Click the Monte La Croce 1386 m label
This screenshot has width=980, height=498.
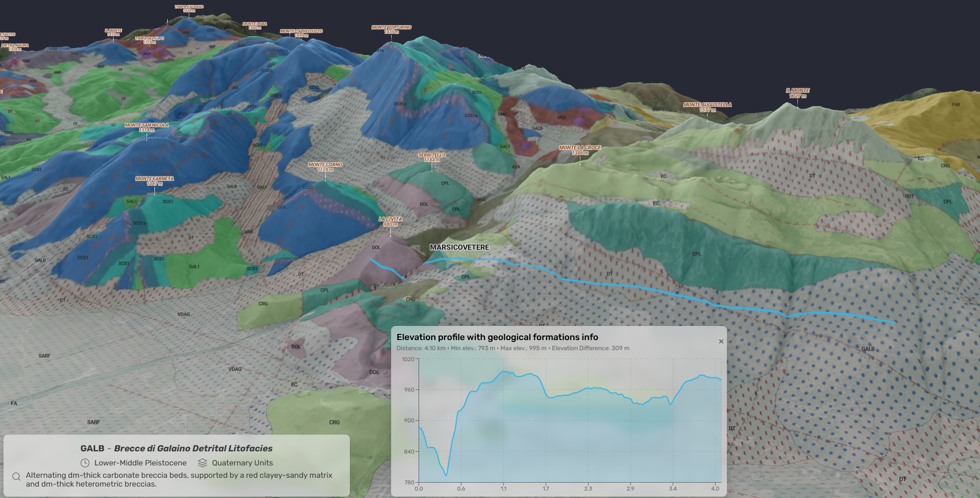click(x=580, y=150)
